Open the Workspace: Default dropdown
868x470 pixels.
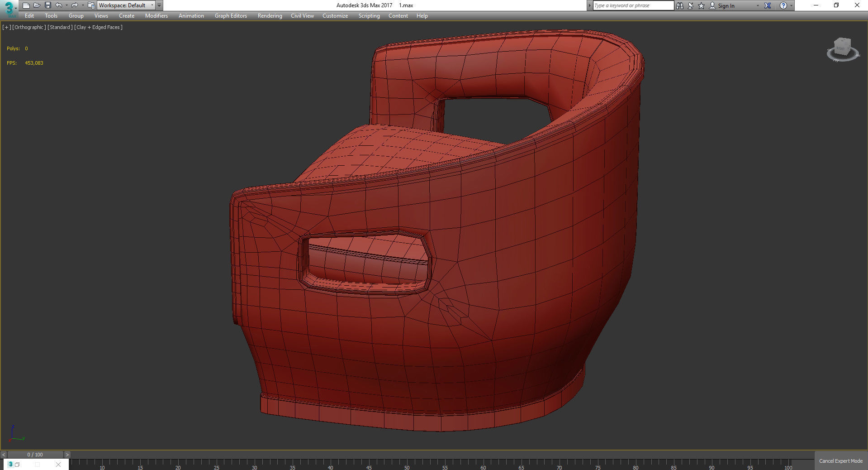(126, 5)
